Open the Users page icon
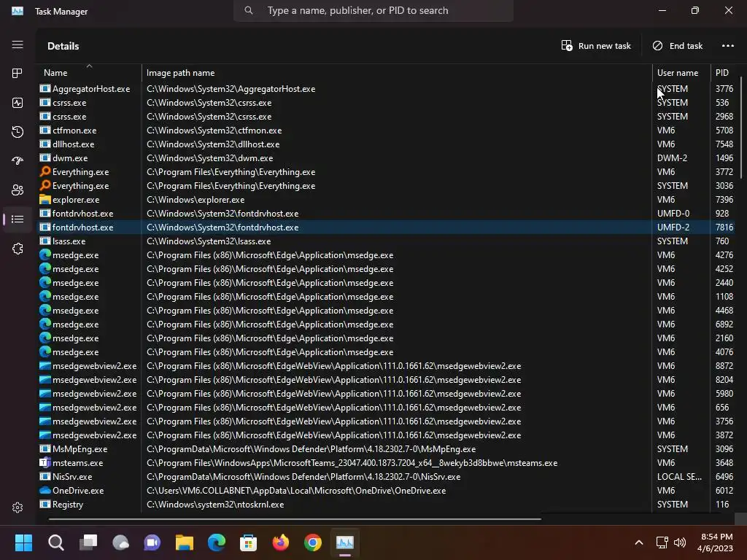 click(x=18, y=190)
